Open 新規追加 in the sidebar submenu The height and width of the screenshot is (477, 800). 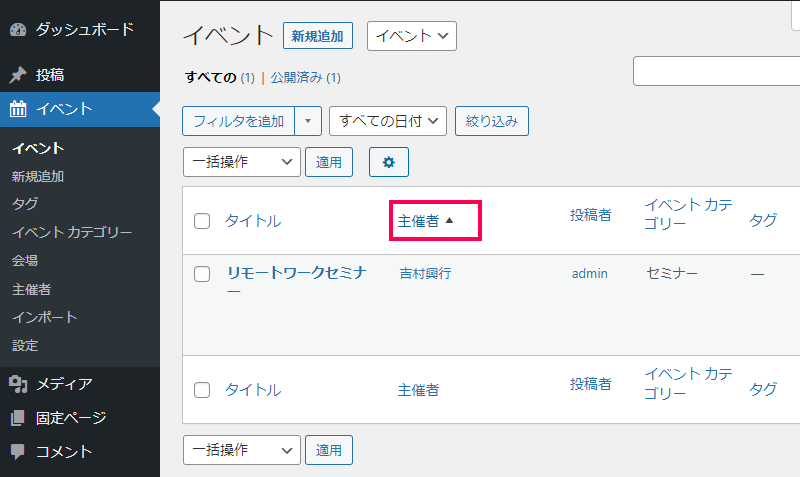[38, 177]
